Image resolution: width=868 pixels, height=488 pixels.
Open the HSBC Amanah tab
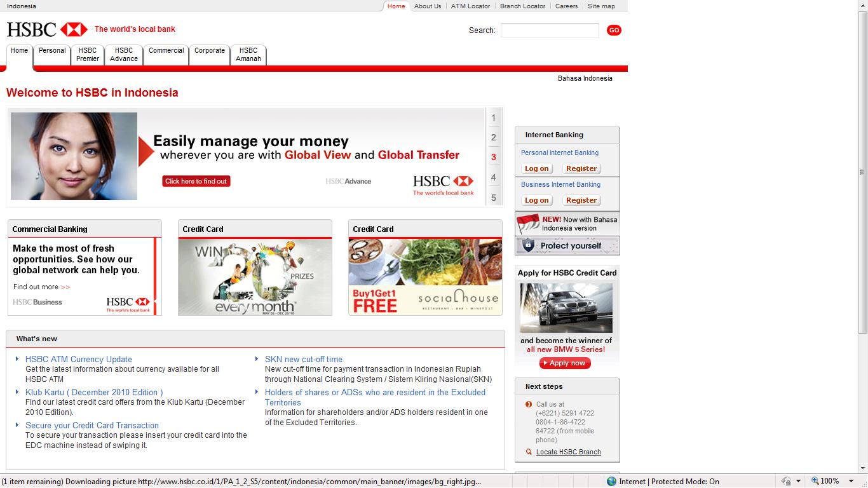pos(248,55)
